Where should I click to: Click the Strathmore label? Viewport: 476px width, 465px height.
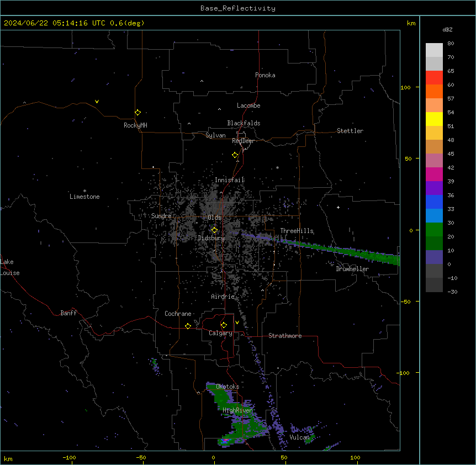[x=285, y=336]
